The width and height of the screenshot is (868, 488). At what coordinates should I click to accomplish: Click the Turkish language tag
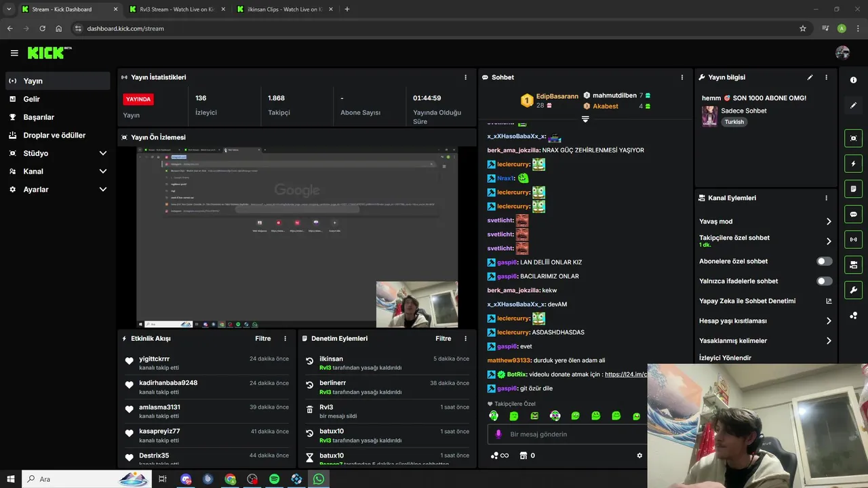(x=734, y=122)
